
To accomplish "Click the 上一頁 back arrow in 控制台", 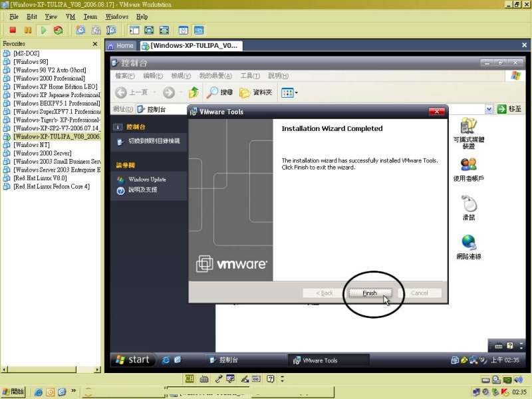I will [121, 92].
